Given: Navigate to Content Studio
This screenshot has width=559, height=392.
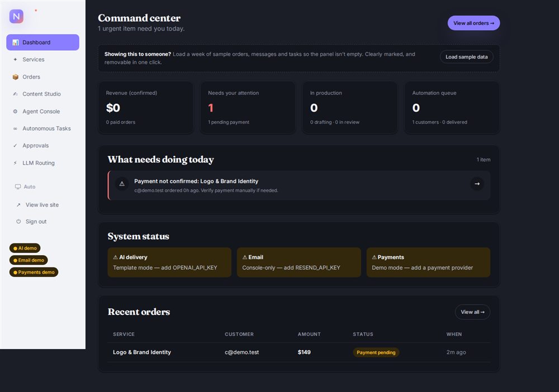Looking at the screenshot, I should (43, 94).
